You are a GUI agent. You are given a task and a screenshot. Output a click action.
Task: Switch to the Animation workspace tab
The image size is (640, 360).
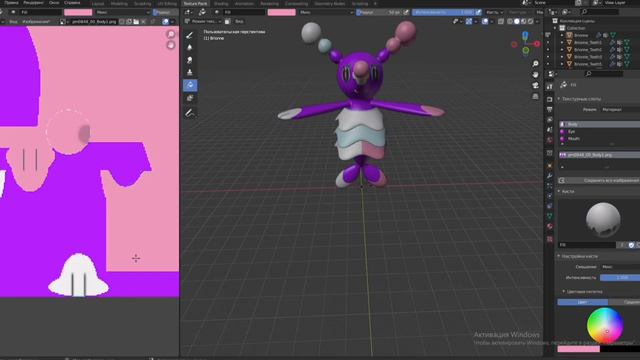tap(244, 3)
